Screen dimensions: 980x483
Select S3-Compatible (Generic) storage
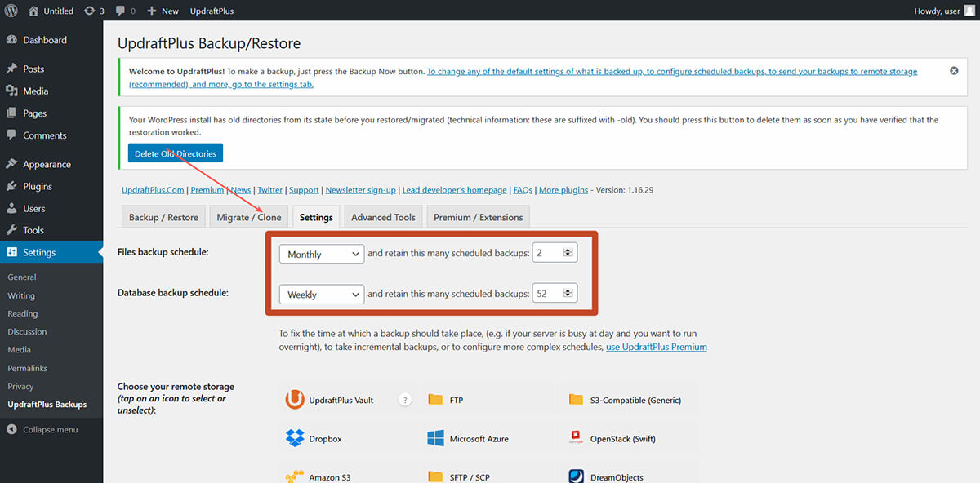click(630, 400)
